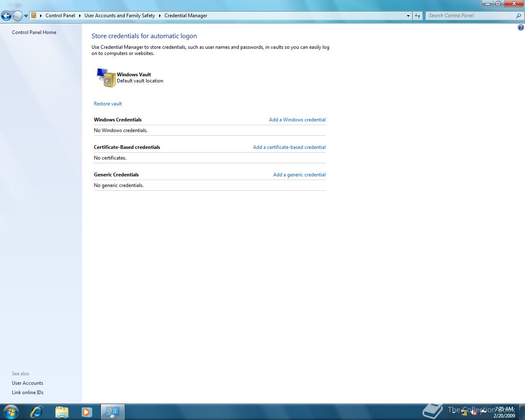Image resolution: width=525 pixels, height=420 pixels.
Task: Open the recent pages dropdown arrow
Action: tap(26, 16)
